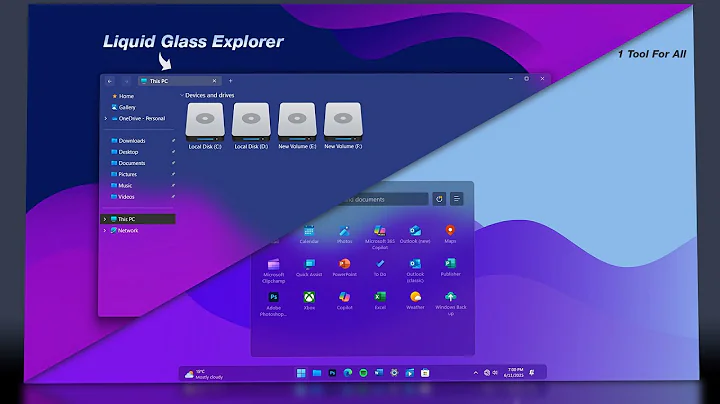Click the Start menu search field

(x=383, y=199)
